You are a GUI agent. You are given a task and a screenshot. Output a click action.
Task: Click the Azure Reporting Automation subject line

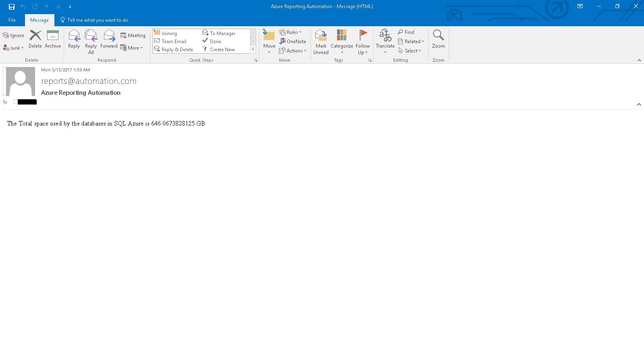coord(81,93)
